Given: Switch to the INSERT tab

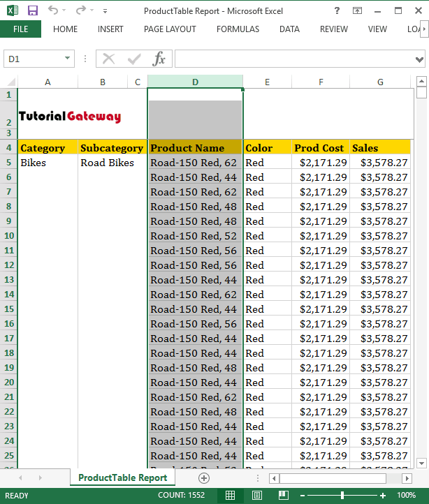Looking at the screenshot, I should click(110, 29).
